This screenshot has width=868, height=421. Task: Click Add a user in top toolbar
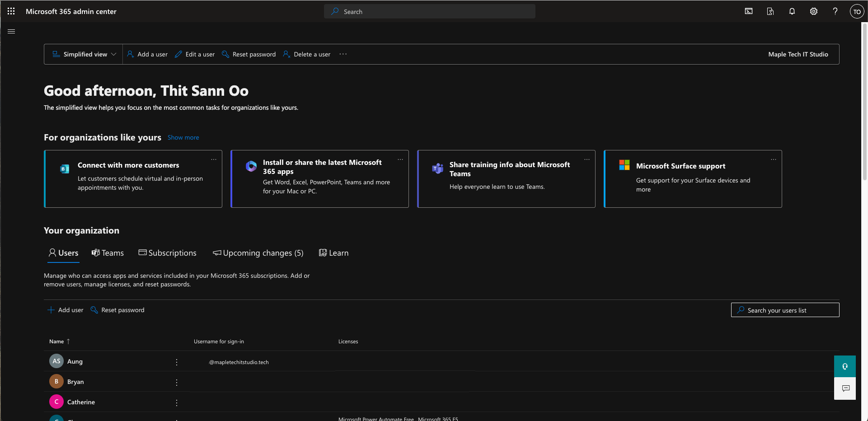(147, 54)
